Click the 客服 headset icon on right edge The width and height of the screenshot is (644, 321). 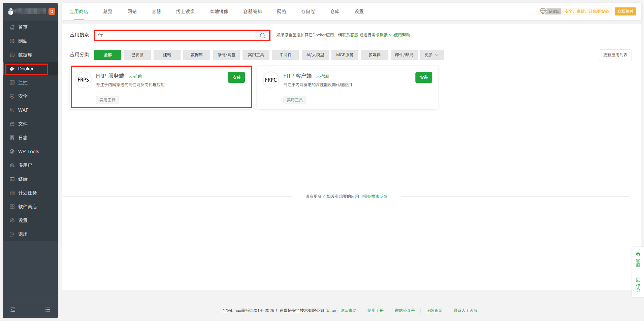(638, 254)
